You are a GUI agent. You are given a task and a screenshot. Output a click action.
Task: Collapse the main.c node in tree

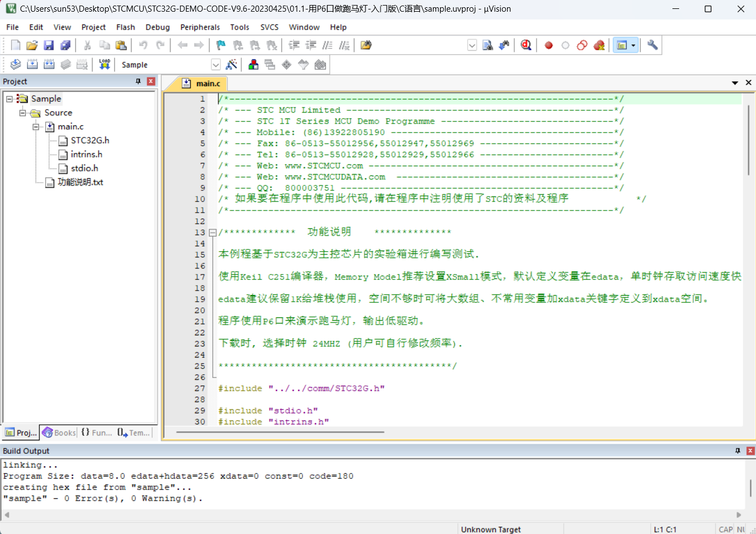click(x=36, y=126)
